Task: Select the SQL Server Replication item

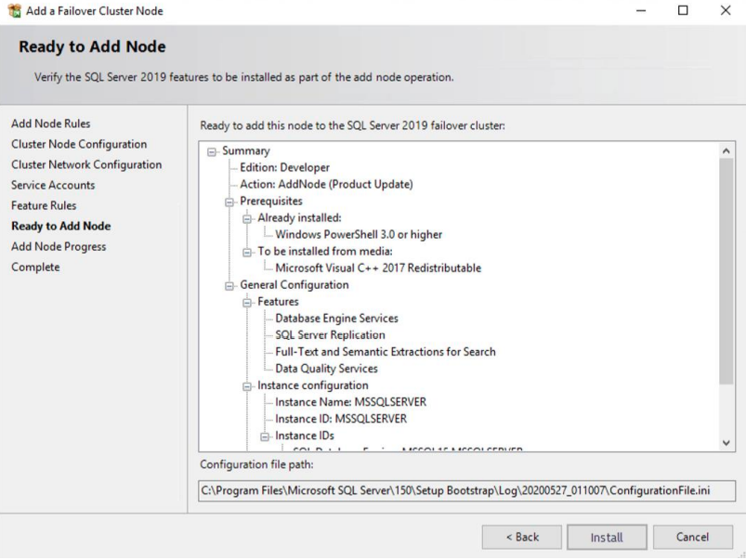Action: coord(330,335)
